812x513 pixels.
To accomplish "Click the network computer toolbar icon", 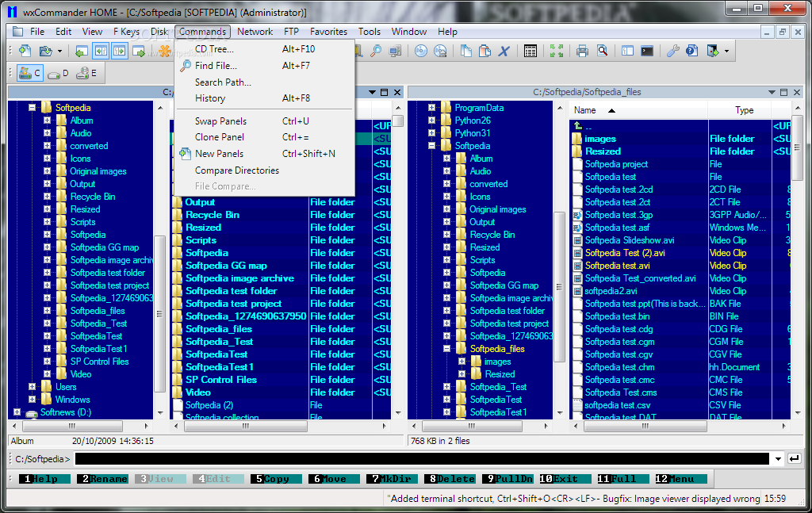I will [395, 51].
